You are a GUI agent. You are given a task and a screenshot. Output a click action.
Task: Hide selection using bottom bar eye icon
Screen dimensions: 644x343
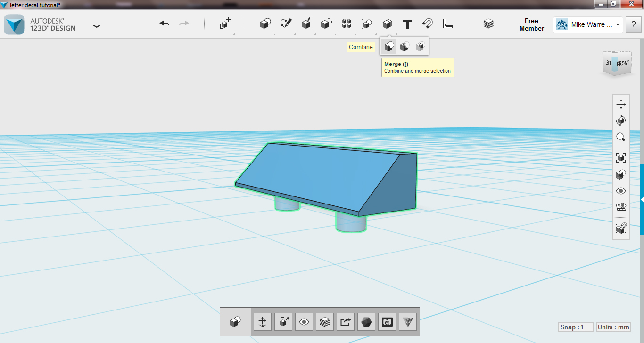[304, 322]
